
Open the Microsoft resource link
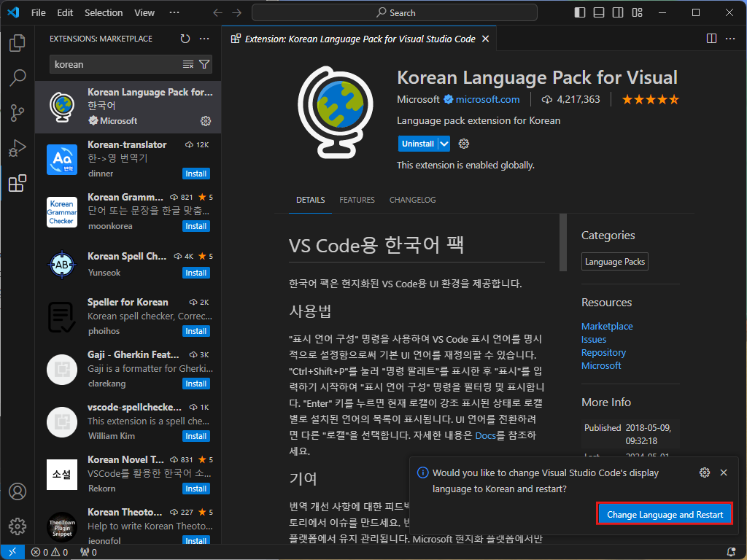click(601, 366)
